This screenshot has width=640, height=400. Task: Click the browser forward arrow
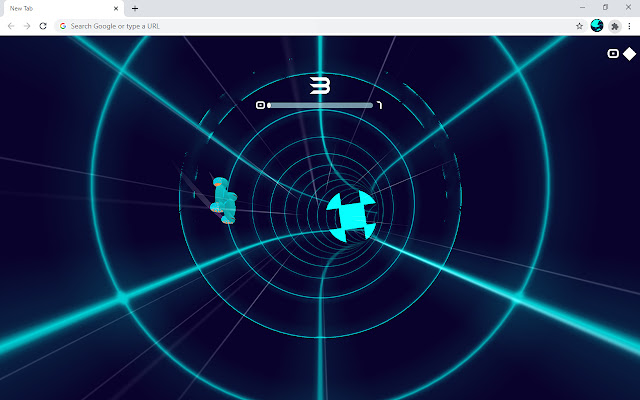point(27,26)
